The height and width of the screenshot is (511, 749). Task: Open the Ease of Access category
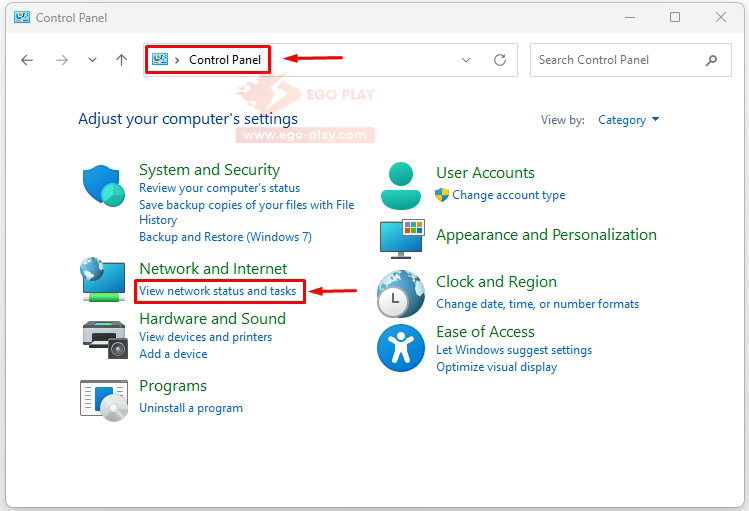pyautogui.click(x=485, y=331)
